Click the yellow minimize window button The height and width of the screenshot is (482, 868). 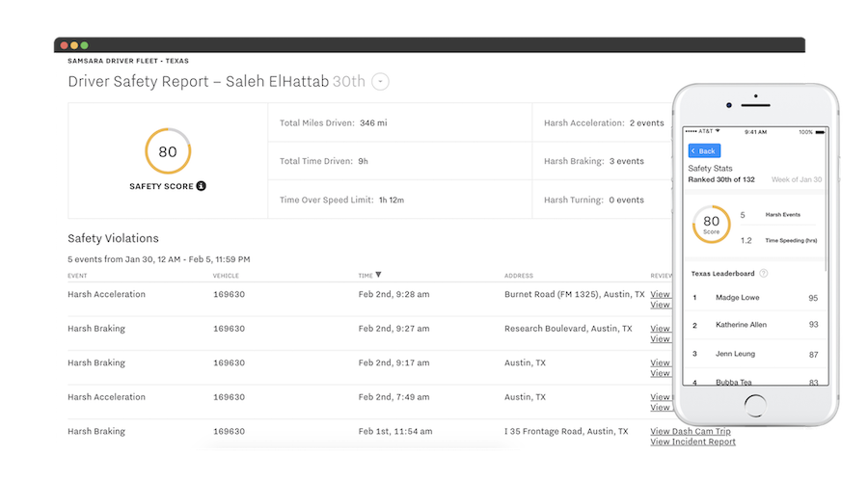click(74, 45)
